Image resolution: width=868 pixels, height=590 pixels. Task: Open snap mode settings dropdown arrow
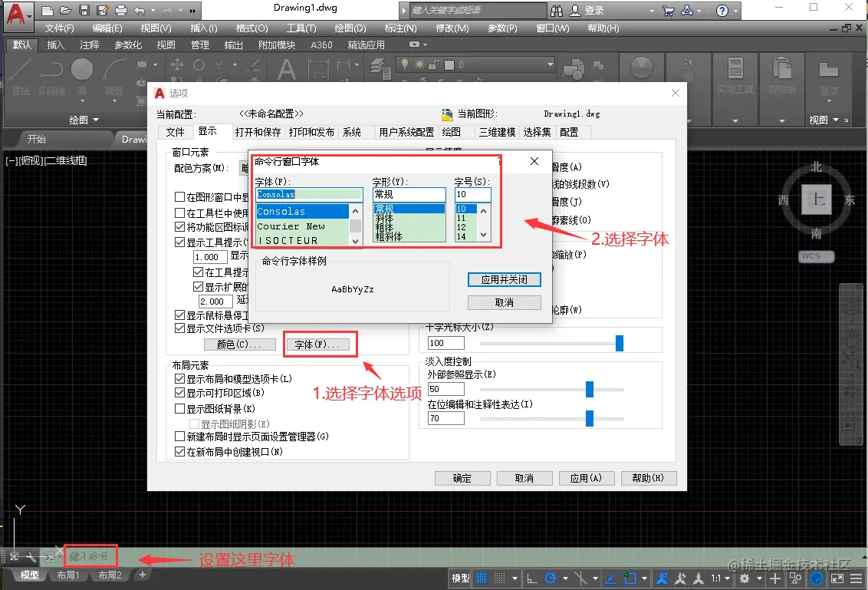515,578
